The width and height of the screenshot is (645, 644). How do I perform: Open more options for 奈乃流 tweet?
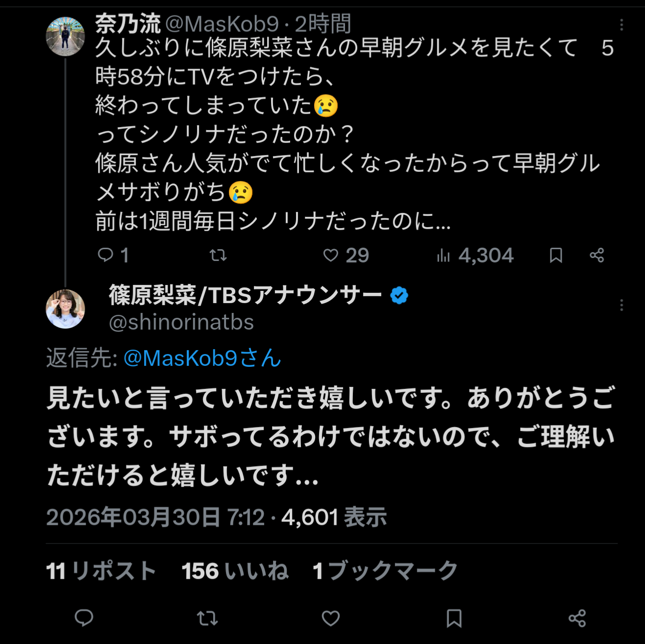pos(621,25)
